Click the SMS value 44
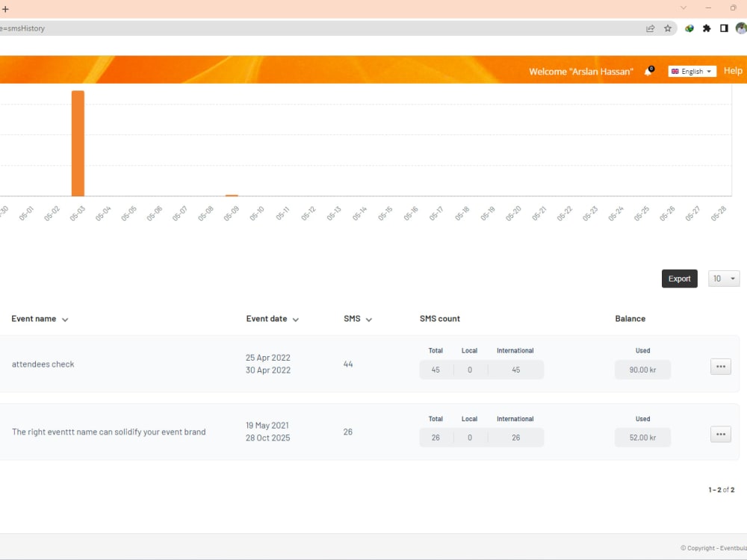 tap(348, 364)
